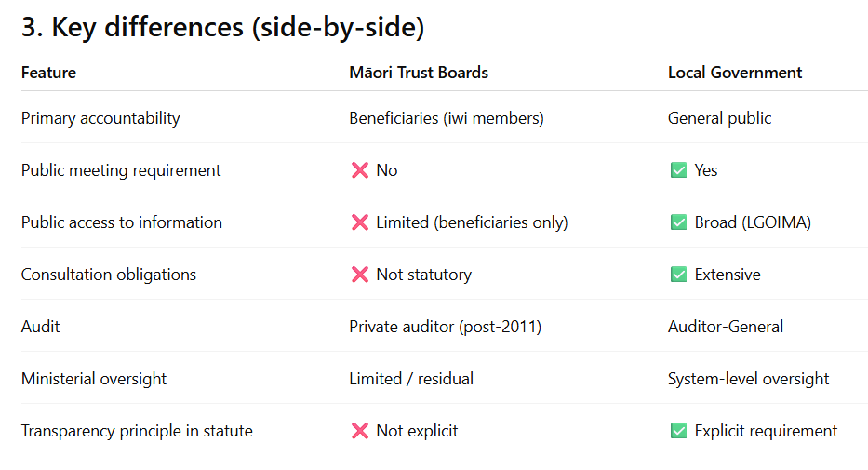Click the "Transparency principle in statute" label

coord(137,431)
